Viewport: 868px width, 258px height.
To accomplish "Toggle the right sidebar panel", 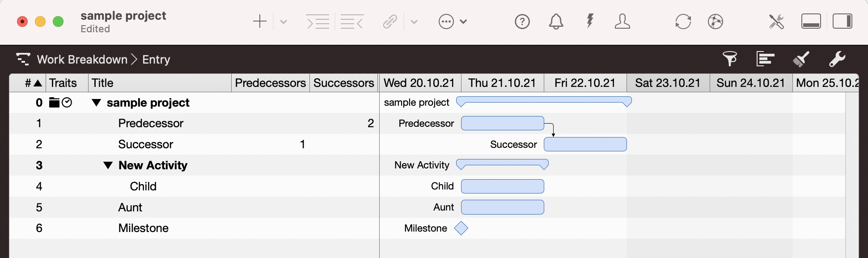I will coord(843,21).
